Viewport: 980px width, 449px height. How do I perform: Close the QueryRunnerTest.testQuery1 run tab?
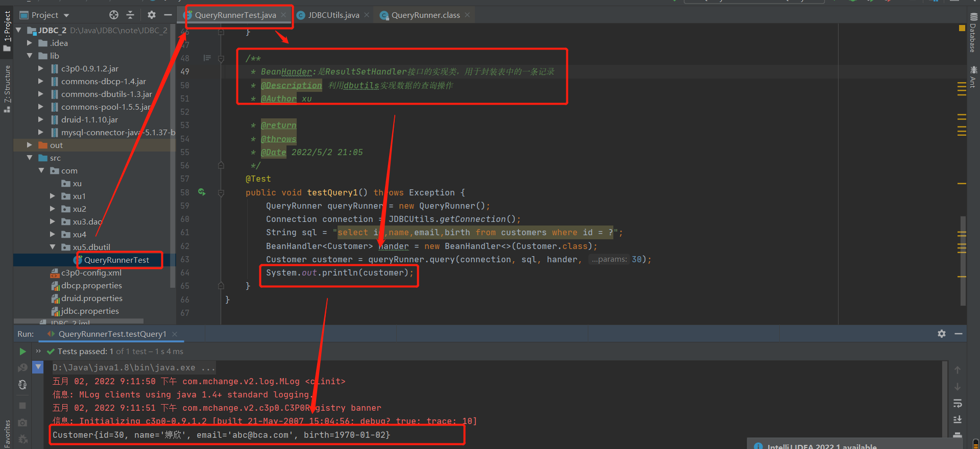click(175, 334)
